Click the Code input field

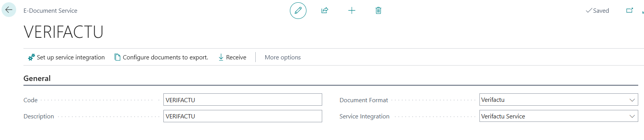[x=243, y=100]
